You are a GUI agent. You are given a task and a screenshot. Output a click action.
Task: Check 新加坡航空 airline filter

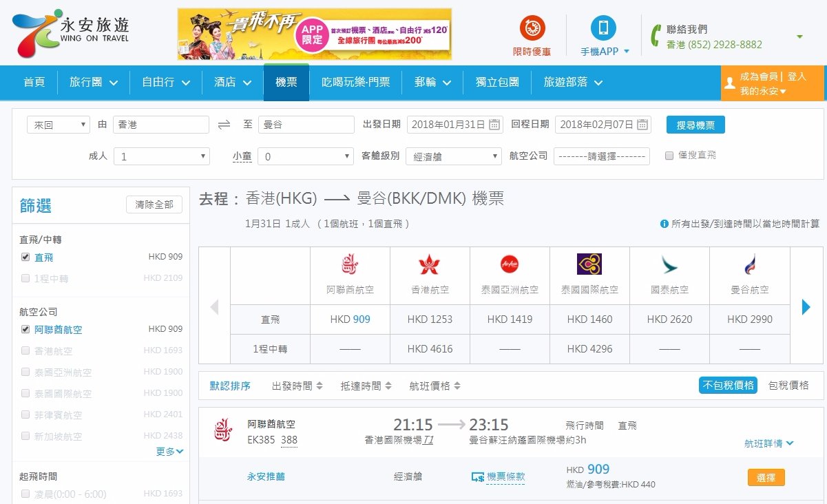tap(25, 436)
